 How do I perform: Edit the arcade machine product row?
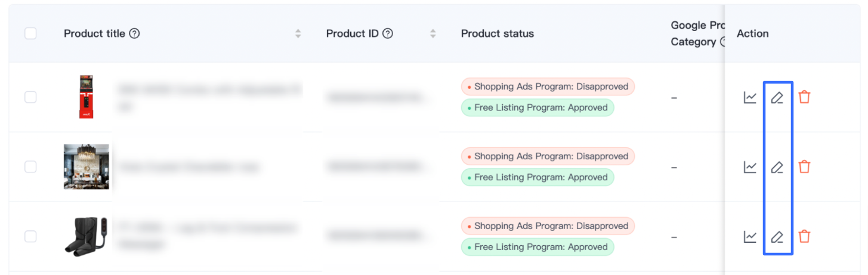point(777,97)
